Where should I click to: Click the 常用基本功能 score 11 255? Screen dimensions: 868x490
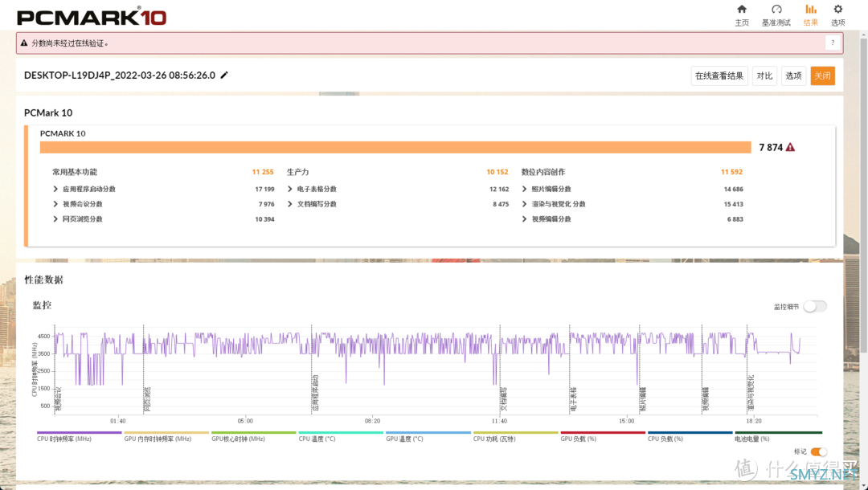click(263, 172)
